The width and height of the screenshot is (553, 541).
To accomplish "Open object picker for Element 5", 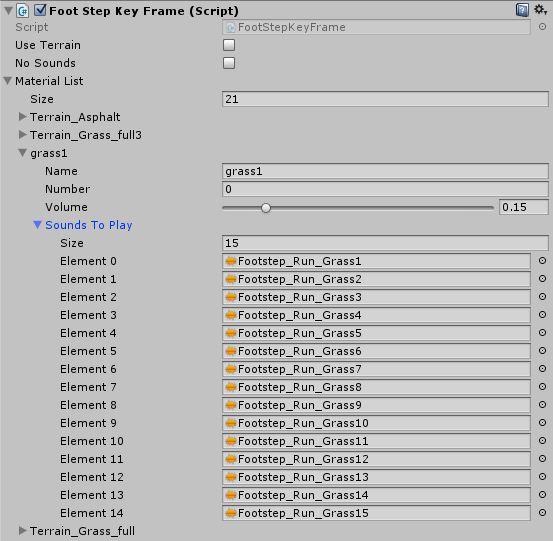I will [x=542, y=351].
